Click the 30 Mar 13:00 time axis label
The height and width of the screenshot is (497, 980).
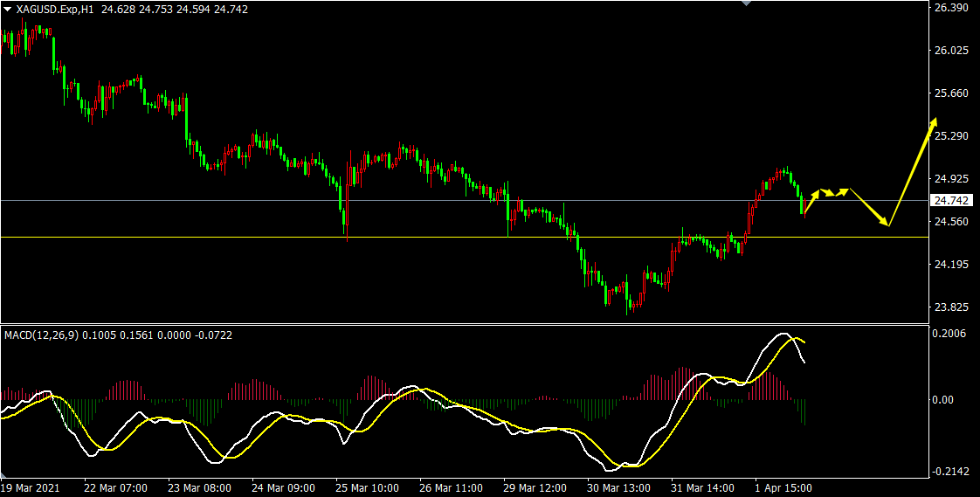point(618,487)
